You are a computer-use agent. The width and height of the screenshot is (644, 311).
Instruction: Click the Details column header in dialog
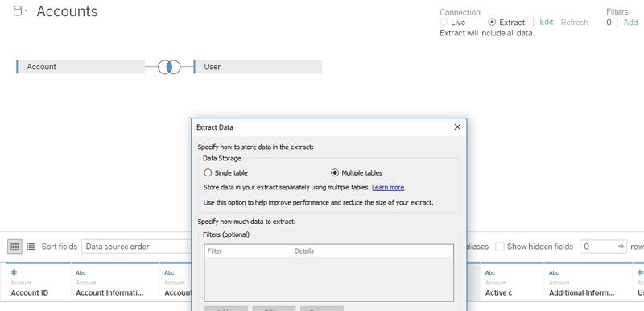coord(372,251)
